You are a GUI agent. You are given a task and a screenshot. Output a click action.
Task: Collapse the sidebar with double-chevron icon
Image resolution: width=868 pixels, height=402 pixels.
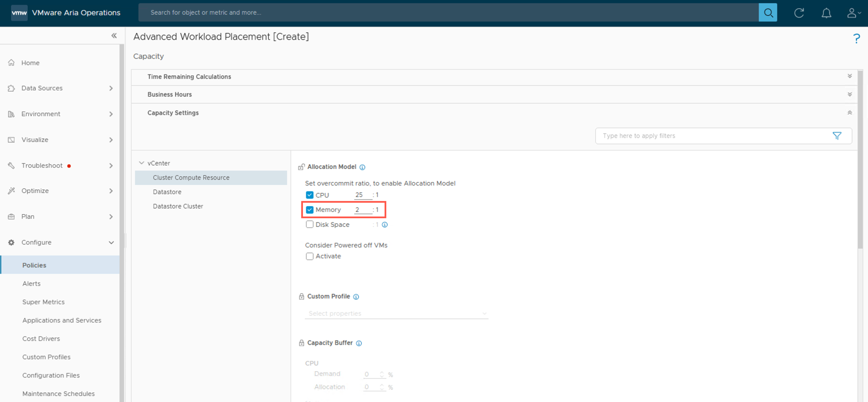[x=114, y=36]
